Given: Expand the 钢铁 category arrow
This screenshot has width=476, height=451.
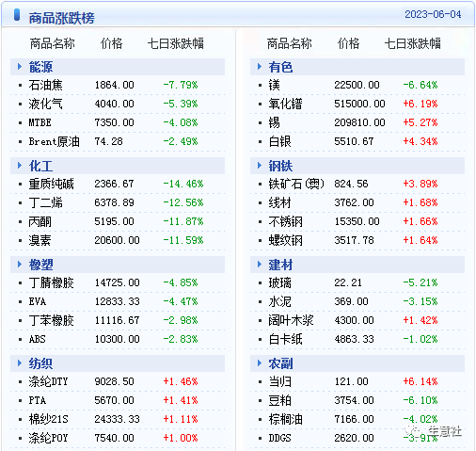Looking at the screenshot, I should coord(260,166).
